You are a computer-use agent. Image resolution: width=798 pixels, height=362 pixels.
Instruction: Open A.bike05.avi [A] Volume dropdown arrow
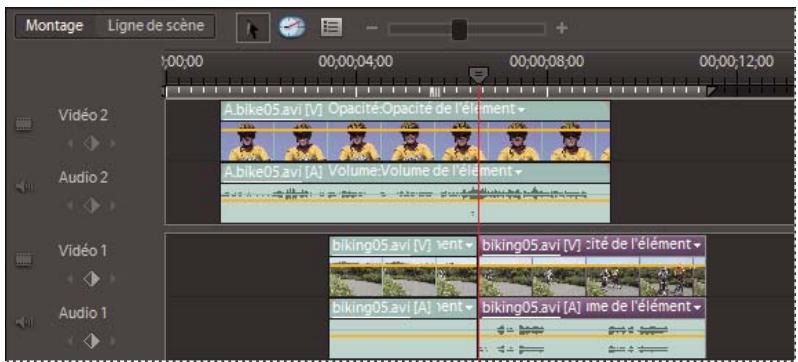518,173
